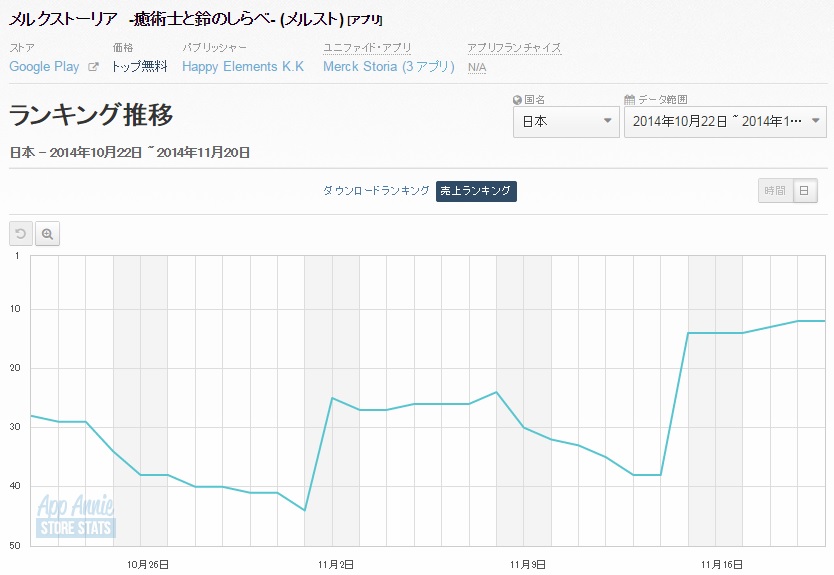Open publisher Happy Elements K.K link
The image size is (834, 575).
[243, 67]
